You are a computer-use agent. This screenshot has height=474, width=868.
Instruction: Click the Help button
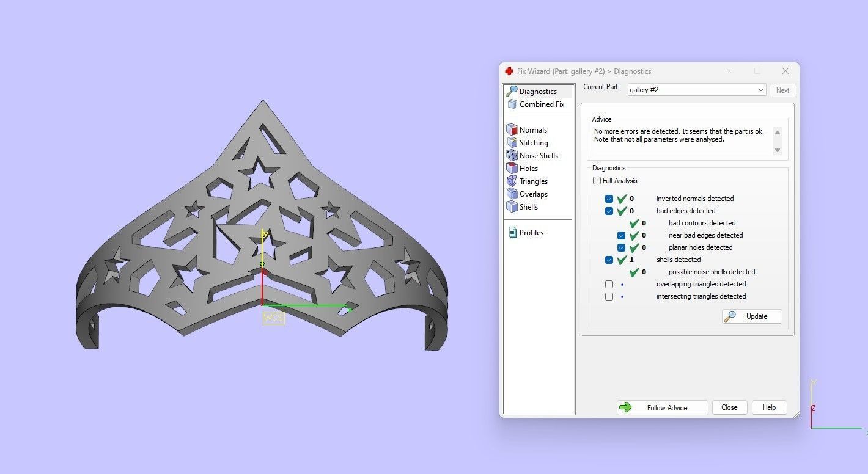pos(769,407)
